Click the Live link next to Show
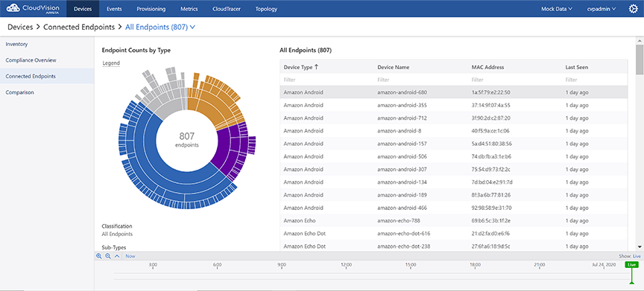This screenshot has height=291, width=644. point(637,256)
